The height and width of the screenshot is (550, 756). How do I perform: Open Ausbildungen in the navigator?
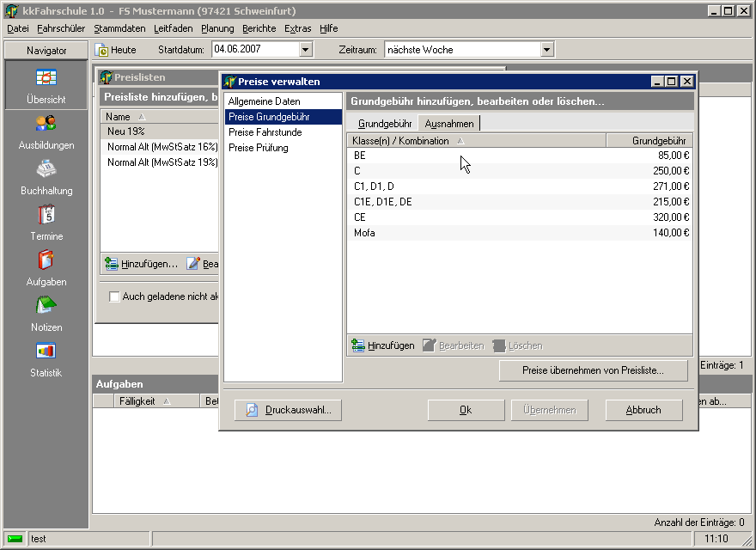coord(46,124)
